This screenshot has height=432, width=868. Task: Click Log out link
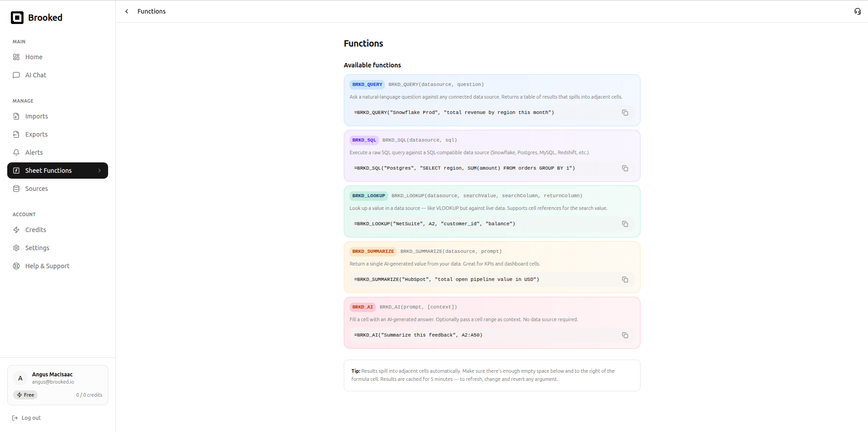[x=26, y=418]
